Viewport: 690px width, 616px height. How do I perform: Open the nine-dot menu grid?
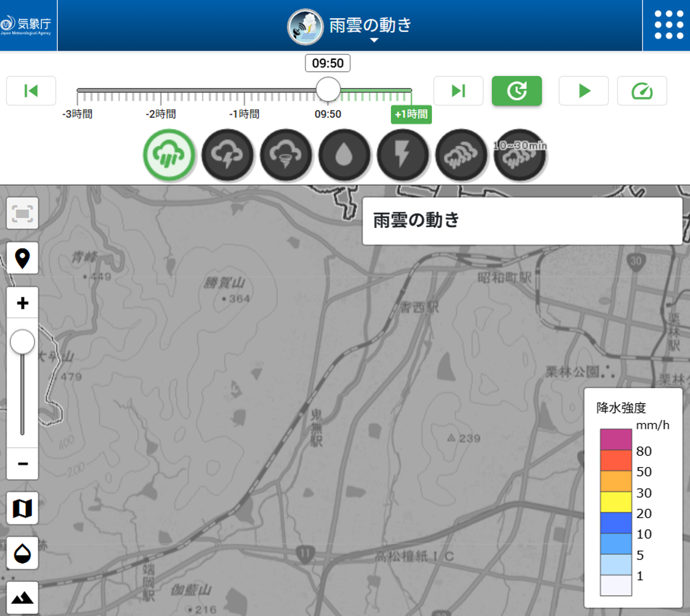click(669, 25)
